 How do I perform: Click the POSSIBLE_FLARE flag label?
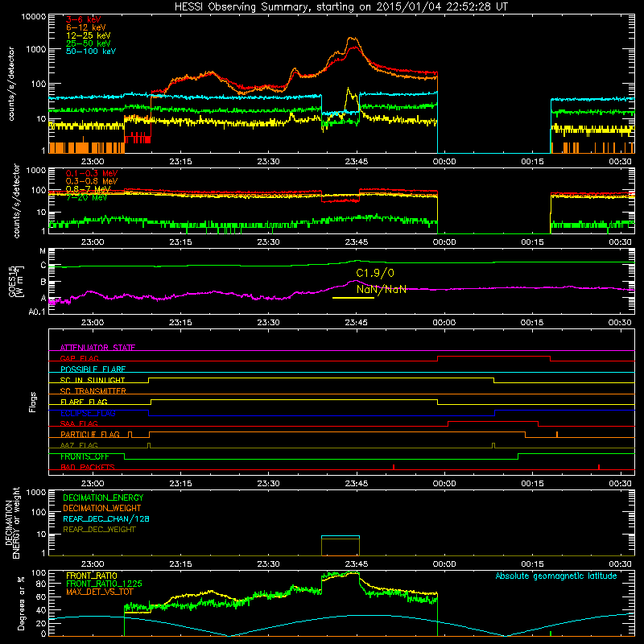click(x=93, y=369)
